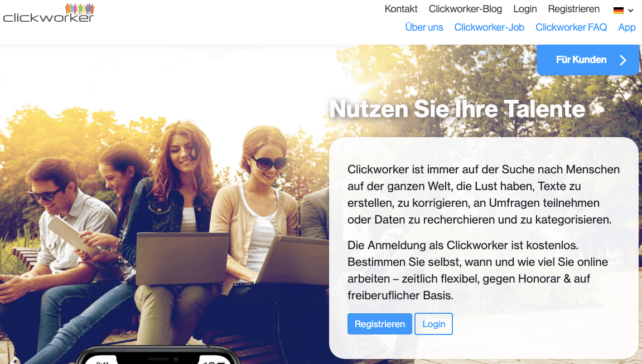
Task: Click the blue Registrieren button
Action: (379, 324)
